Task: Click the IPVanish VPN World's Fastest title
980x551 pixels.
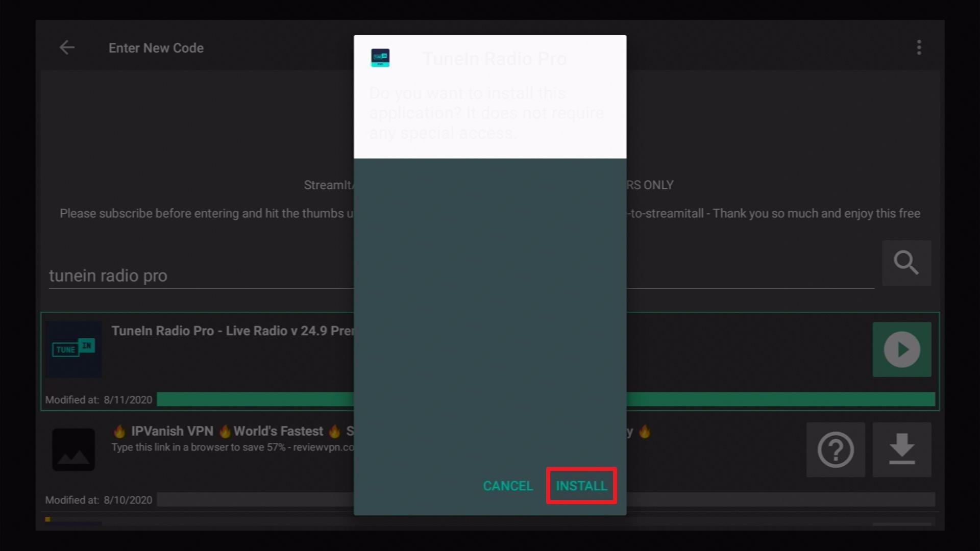Action: pos(233,431)
